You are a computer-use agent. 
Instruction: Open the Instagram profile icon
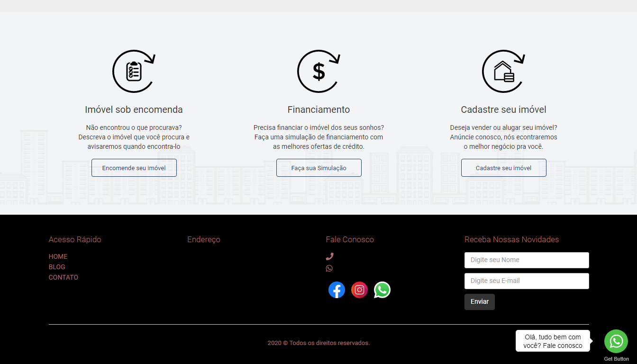pyautogui.click(x=359, y=290)
